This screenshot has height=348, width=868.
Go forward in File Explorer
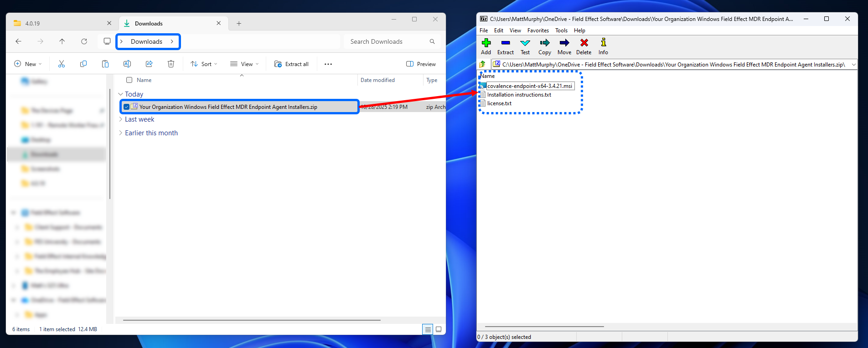(40, 41)
